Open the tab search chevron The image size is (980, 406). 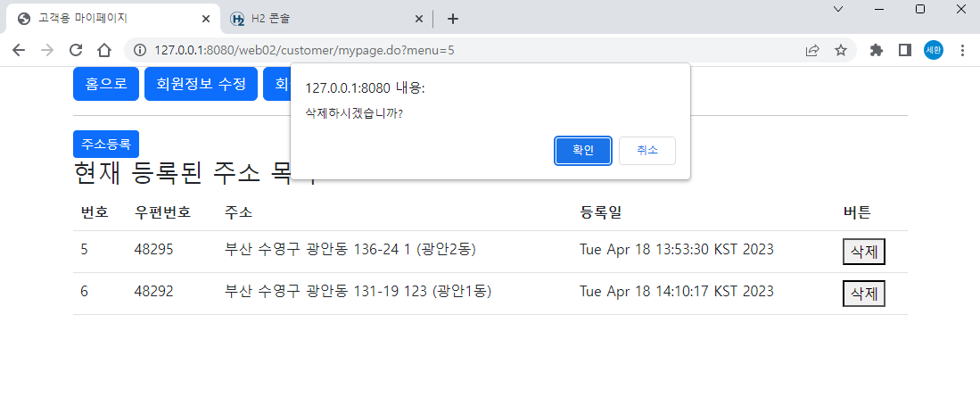pyautogui.click(x=838, y=9)
